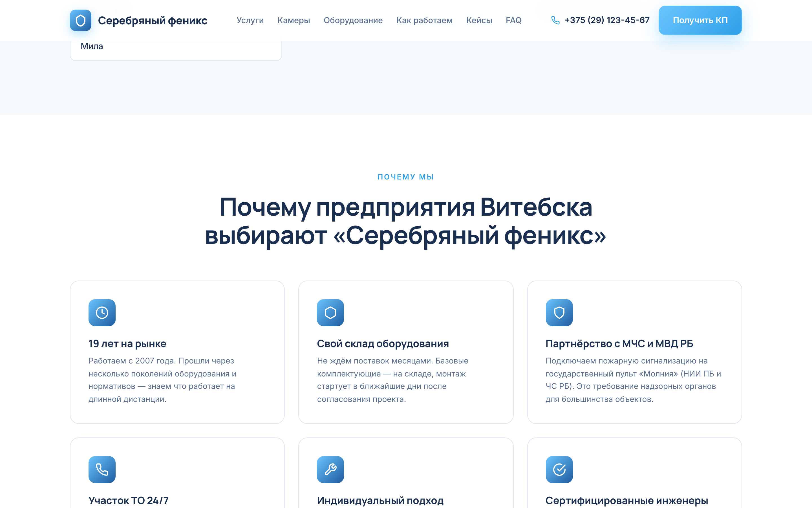Screen dimensions: 812x508
Task: Open the Услуги menu item
Action: [x=250, y=20]
